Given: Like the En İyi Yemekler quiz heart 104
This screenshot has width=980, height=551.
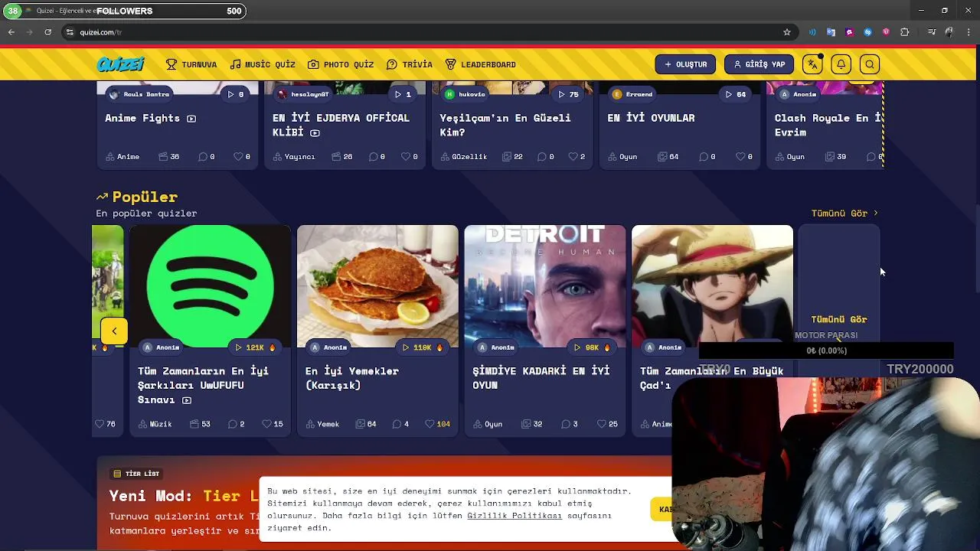Looking at the screenshot, I should [437, 424].
